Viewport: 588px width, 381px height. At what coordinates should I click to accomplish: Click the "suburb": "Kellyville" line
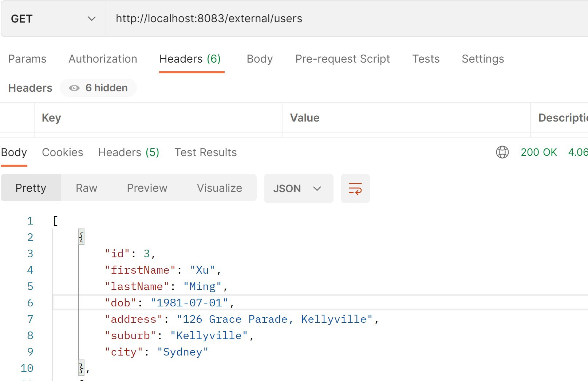tap(179, 336)
